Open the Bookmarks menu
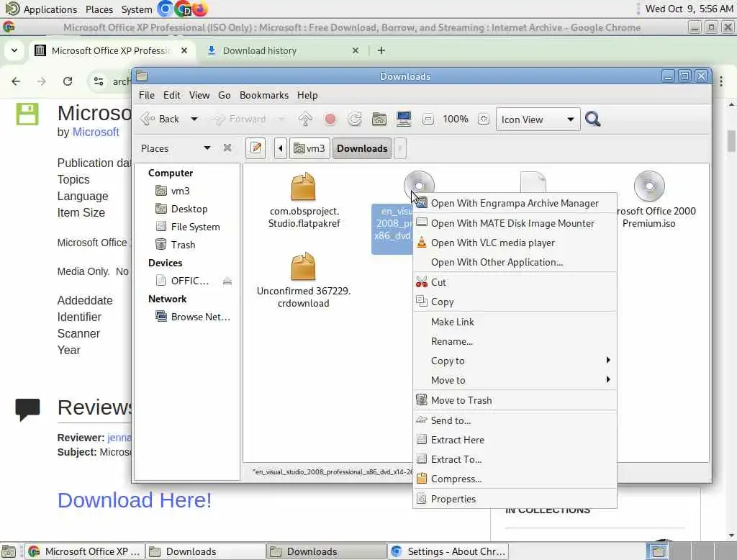Image resolution: width=737 pixels, height=560 pixels. click(264, 96)
